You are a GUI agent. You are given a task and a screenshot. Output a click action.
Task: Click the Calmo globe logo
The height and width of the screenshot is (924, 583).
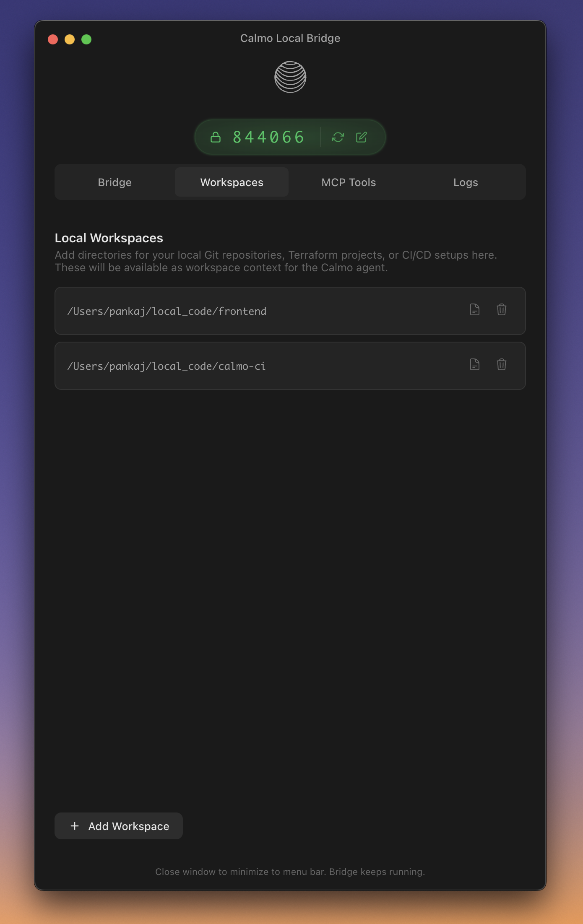290,77
